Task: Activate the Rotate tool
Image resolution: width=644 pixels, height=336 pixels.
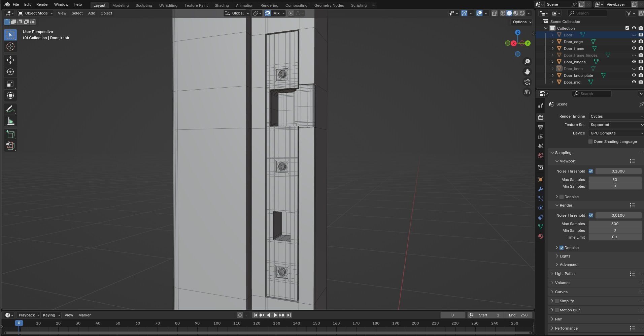Action: pos(10,72)
